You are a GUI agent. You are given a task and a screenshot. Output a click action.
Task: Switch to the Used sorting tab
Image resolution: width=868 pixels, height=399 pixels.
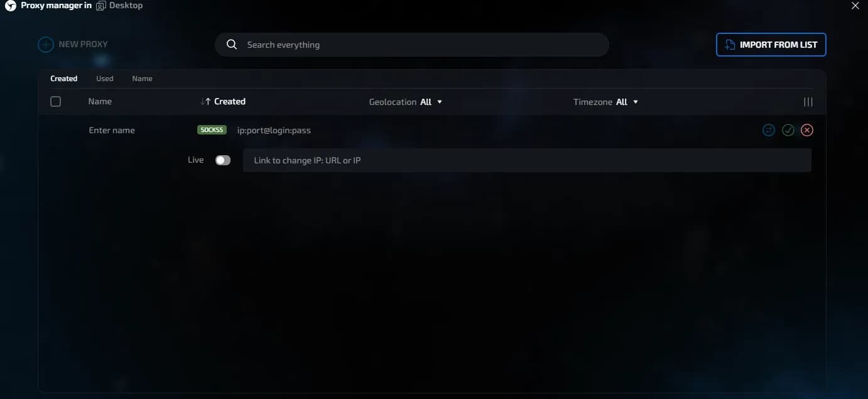(105, 79)
